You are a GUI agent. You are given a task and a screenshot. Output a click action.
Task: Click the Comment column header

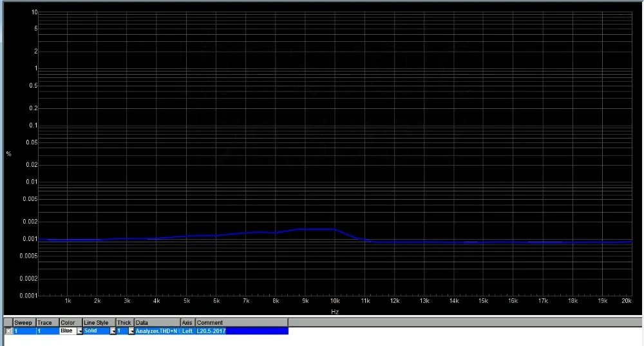point(242,323)
